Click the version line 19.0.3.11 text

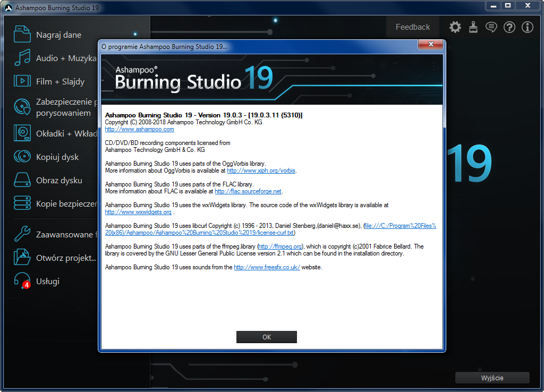click(x=203, y=115)
